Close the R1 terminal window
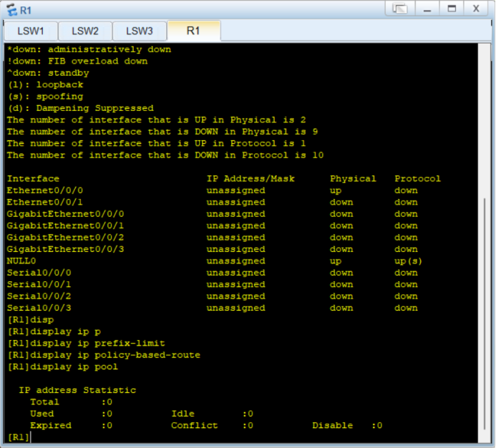Image resolution: width=496 pixels, height=448 pixels. point(476,8)
